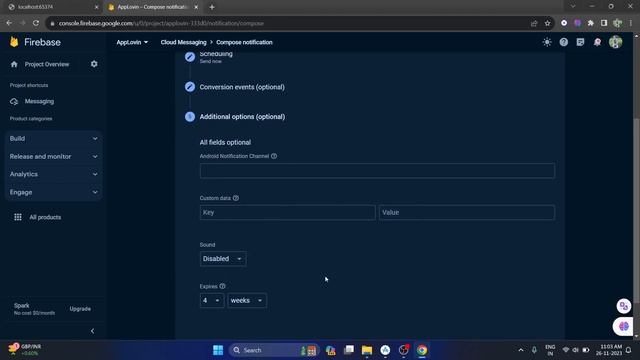Open the page share icon
640x360 pixels.
click(534, 23)
